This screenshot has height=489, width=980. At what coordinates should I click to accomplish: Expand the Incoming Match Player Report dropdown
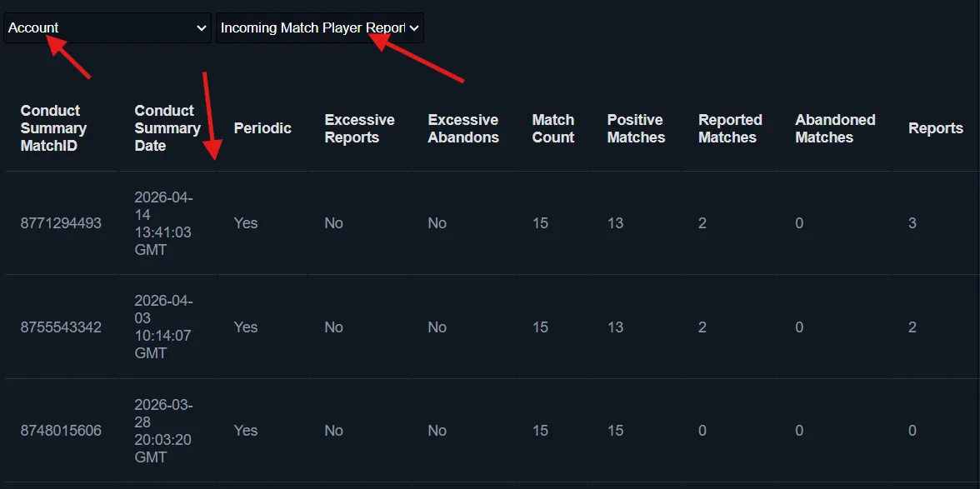click(319, 27)
